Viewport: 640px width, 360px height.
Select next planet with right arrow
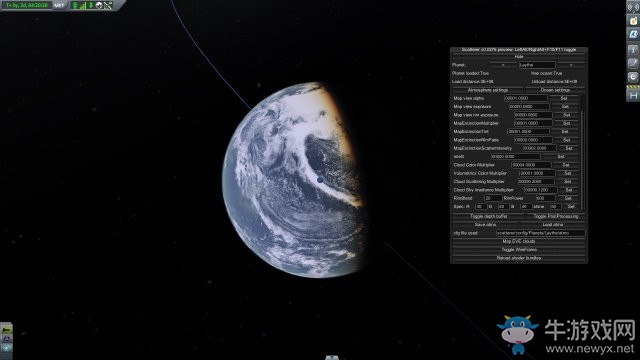[571, 65]
